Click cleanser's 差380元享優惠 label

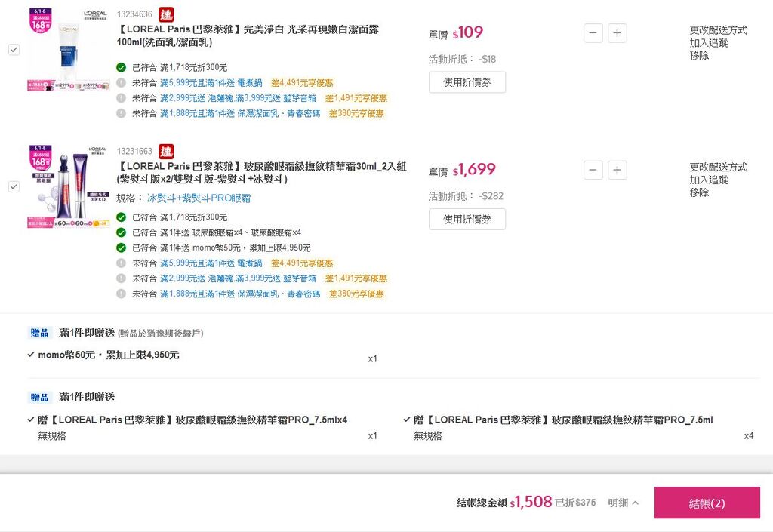[356, 113]
